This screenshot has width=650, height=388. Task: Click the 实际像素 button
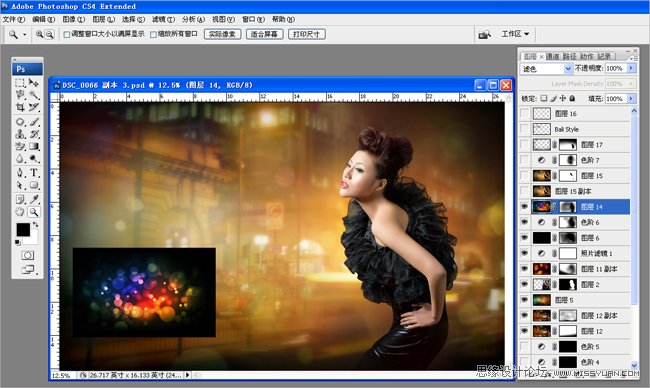(x=223, y=34)
